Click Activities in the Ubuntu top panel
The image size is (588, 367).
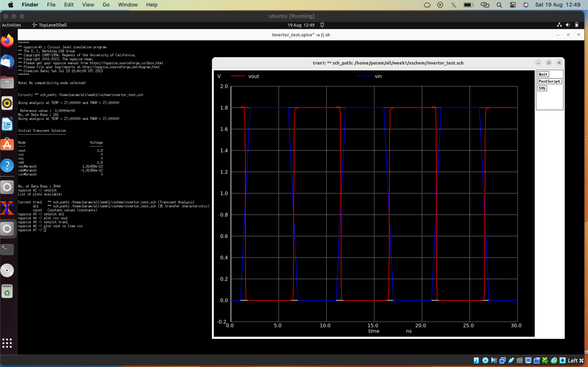[x=11, y=25]
